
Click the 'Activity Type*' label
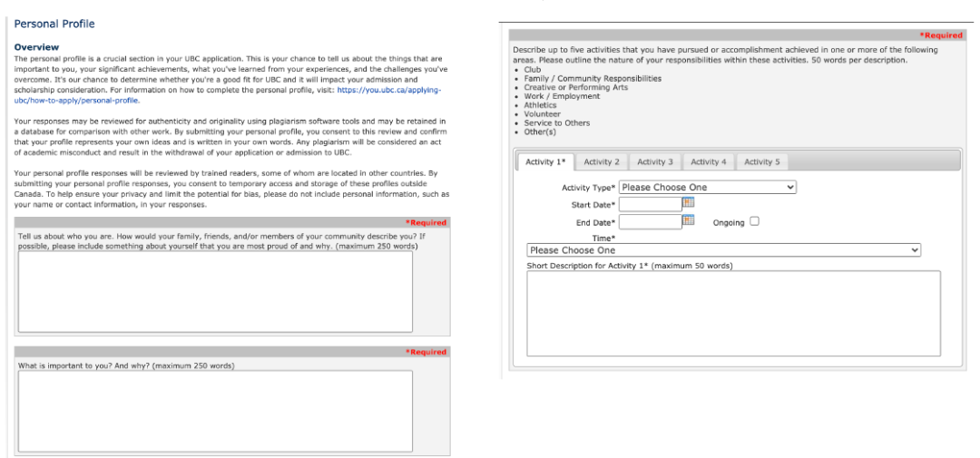coord(589,188)
